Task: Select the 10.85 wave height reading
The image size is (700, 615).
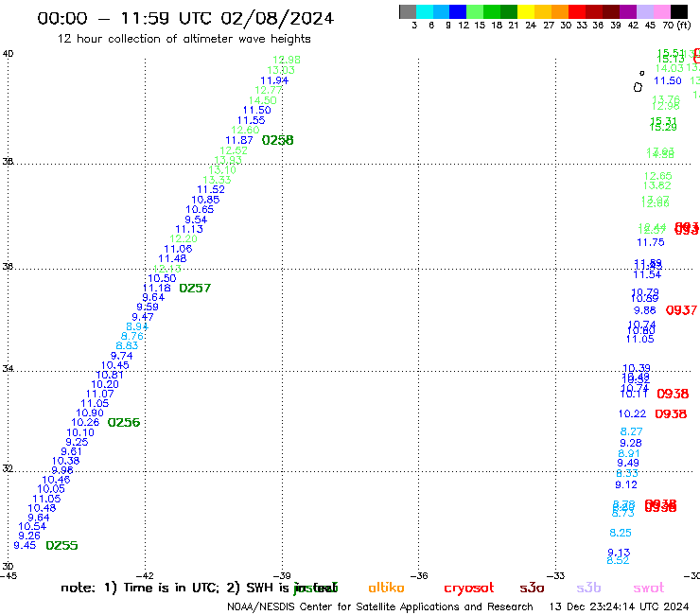Action: 205,200
